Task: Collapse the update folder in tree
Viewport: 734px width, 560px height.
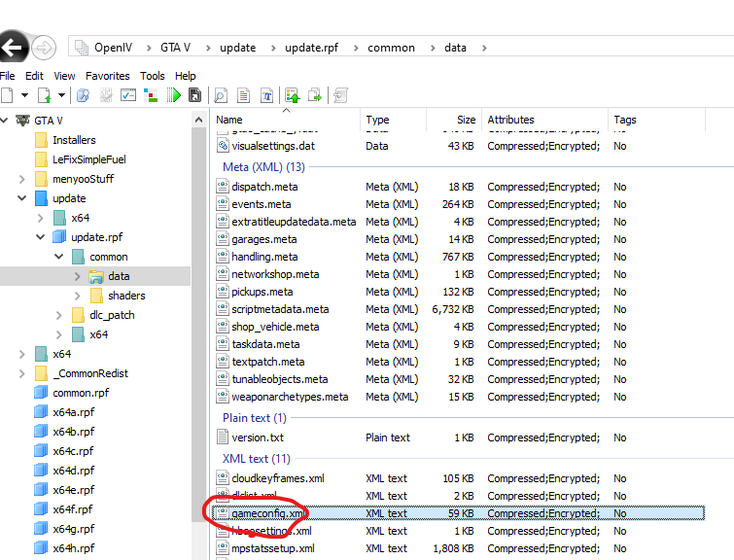Action: click(x=21, y=198)
